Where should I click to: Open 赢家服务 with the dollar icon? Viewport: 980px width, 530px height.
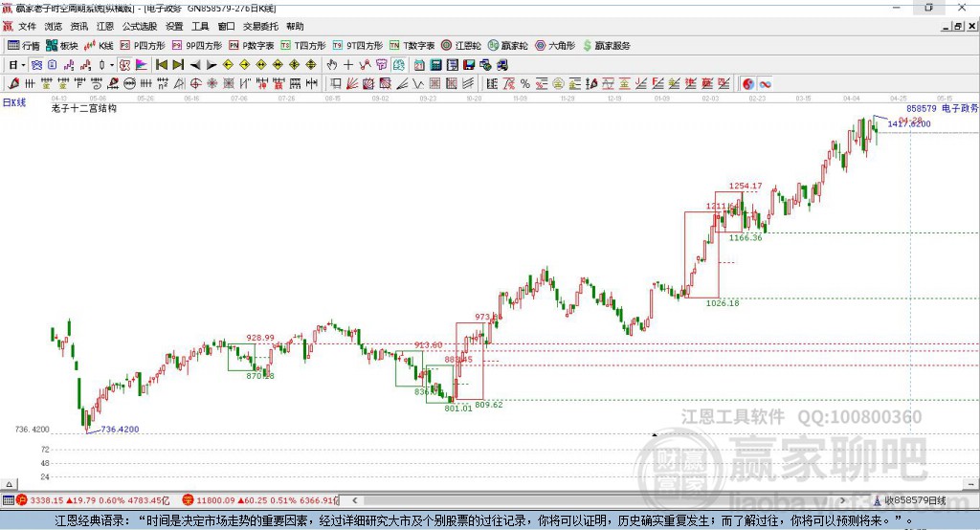[606, 46]
